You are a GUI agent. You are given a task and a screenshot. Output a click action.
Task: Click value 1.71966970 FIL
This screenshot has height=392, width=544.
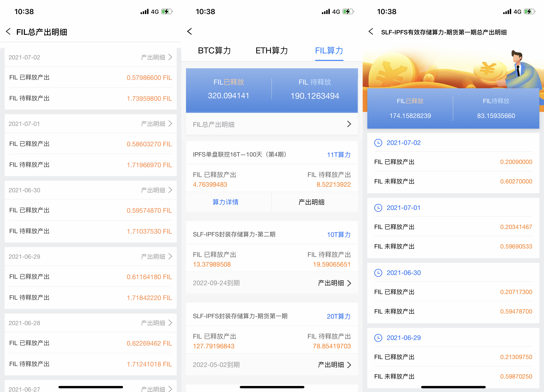click(x=149, y=165)
